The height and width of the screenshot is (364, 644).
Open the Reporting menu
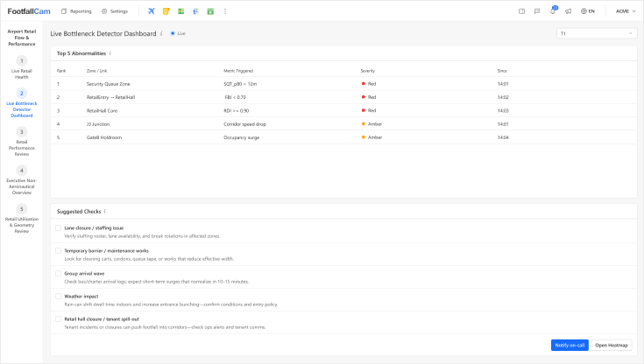[x=76, y=11]
